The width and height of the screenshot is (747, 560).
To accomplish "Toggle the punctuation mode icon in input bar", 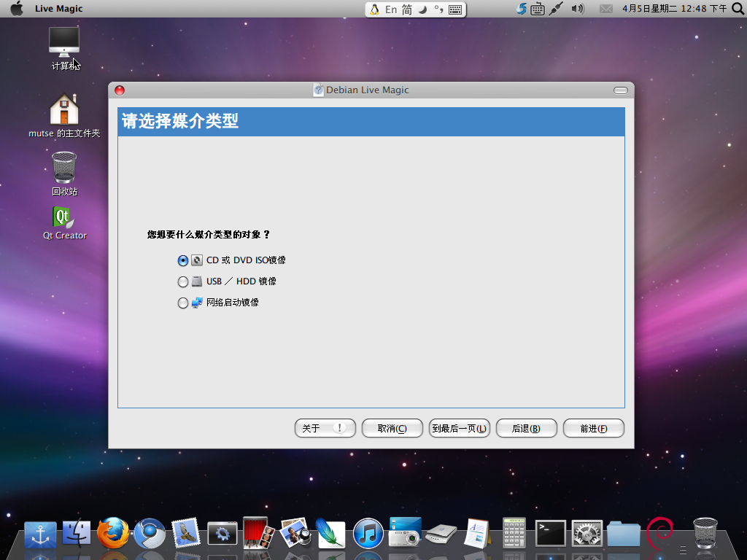I will [x=438, y=9].
